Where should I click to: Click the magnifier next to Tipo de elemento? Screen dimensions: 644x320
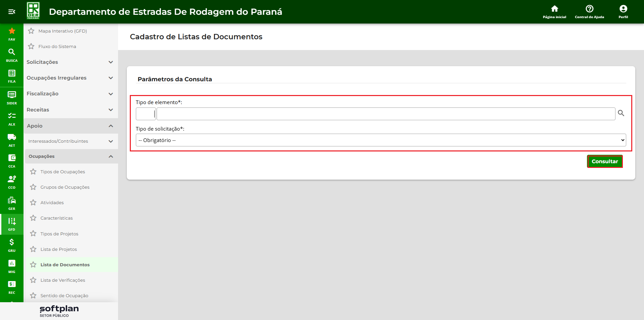[x=621, y=113]
